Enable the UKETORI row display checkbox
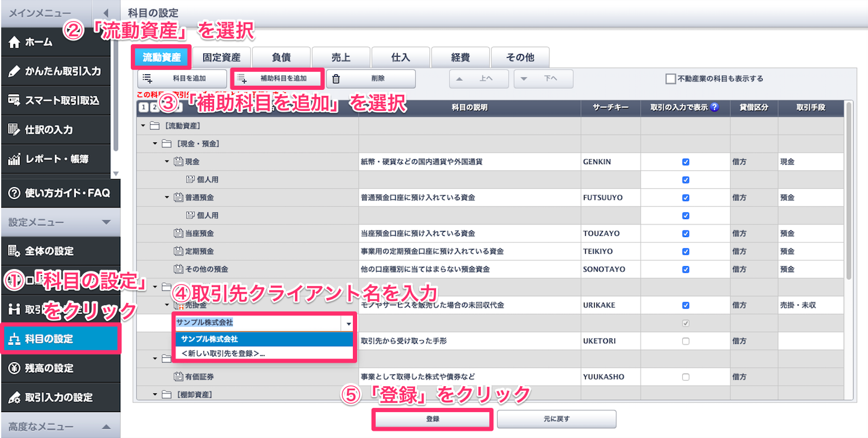868x438 pixels. pyautogui.click(x=685, y=341)
